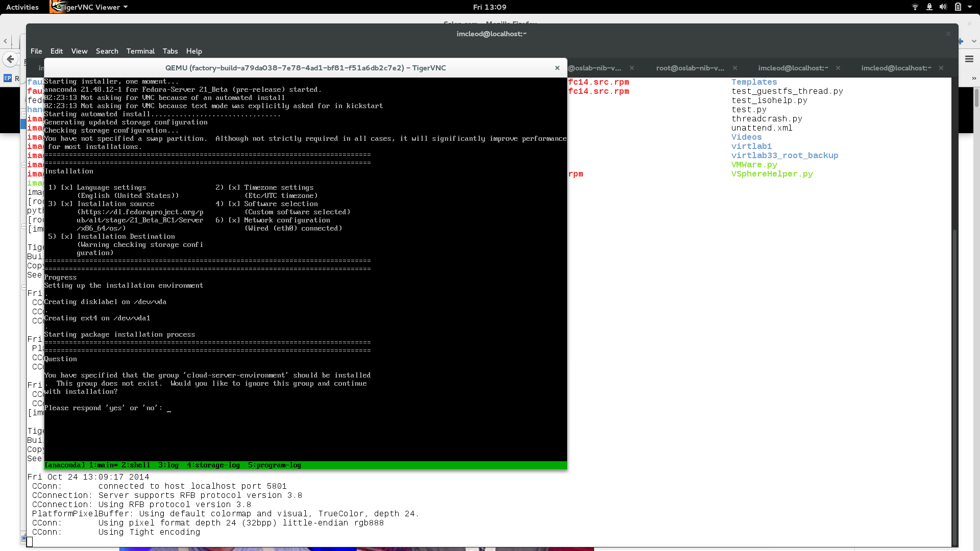Open the Tabs menu
Viewport: 980px width, 551px height.
point(170,51)
